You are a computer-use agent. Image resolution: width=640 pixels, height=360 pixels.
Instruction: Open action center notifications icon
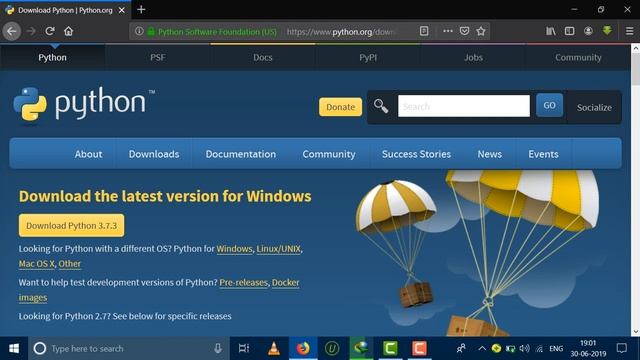(622, 348)
